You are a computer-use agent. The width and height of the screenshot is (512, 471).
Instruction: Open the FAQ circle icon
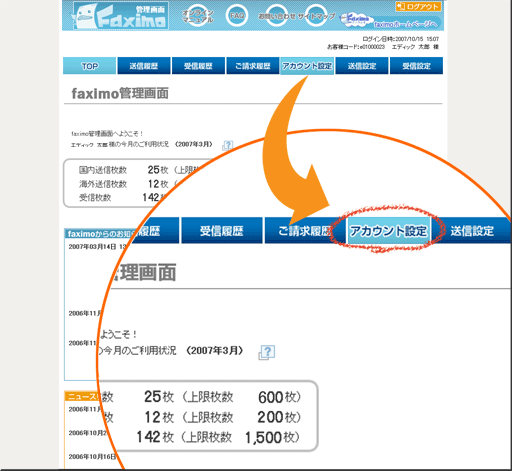tap(237, 16)
